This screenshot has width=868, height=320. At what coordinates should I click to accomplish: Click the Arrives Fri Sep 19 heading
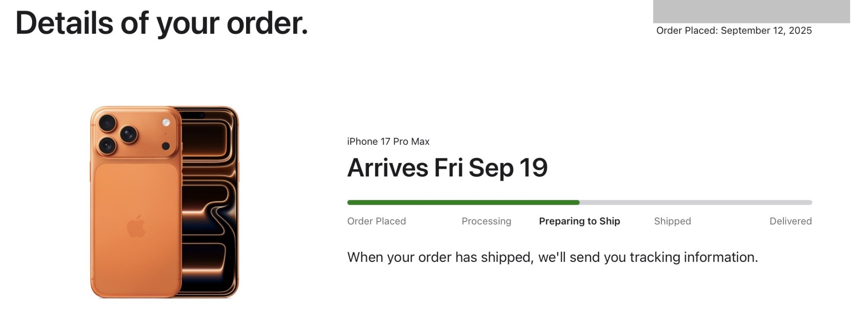447,168
